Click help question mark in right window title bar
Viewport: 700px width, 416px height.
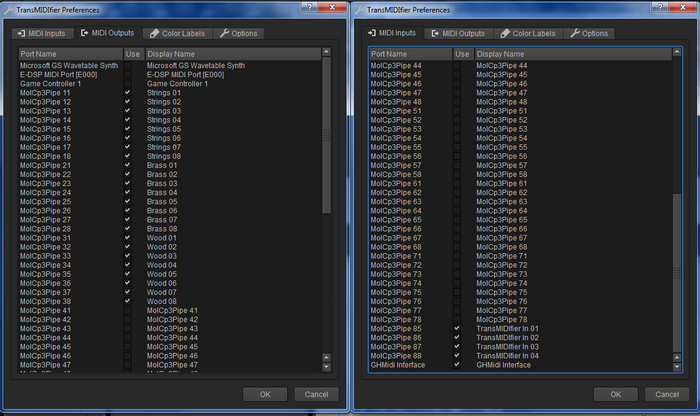pyautogui.click(x=660, y=7)
